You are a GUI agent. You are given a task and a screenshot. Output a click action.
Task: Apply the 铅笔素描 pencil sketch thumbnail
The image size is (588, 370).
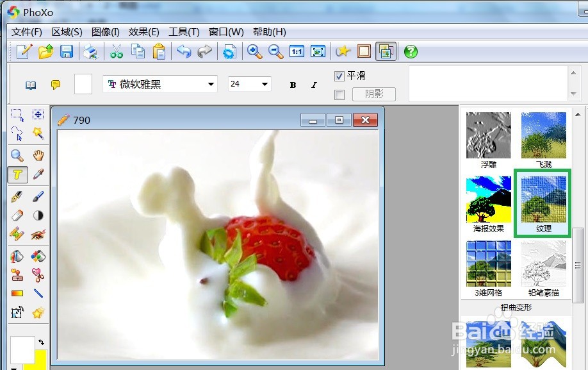543,264
